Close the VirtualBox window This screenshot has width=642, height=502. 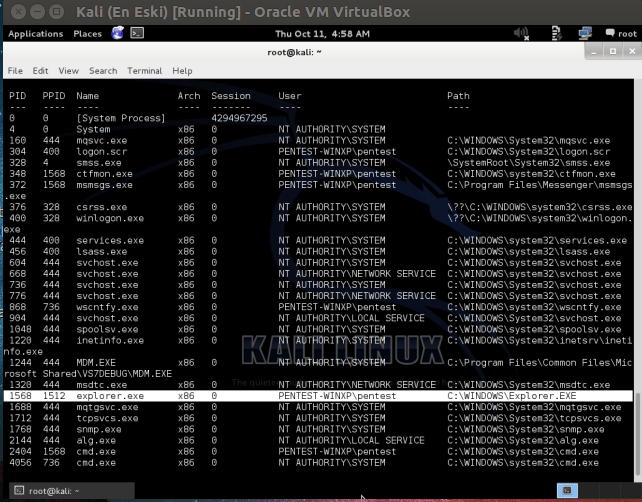18,11
